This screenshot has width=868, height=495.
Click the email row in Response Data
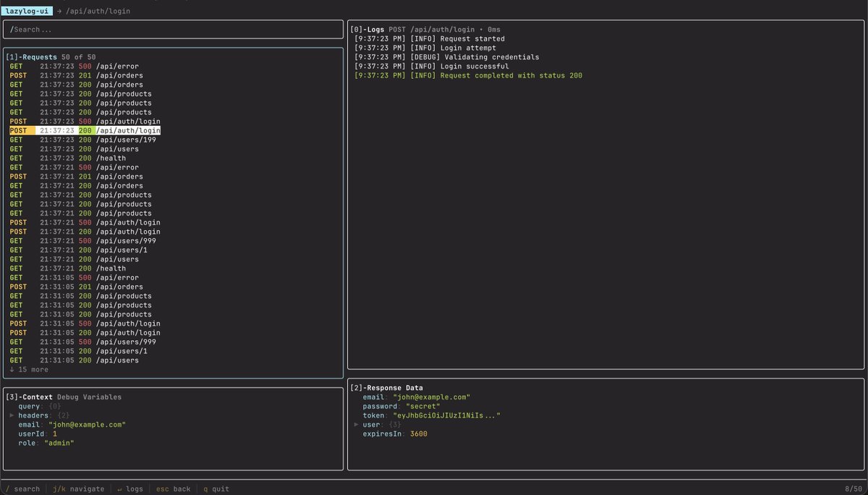417,397
